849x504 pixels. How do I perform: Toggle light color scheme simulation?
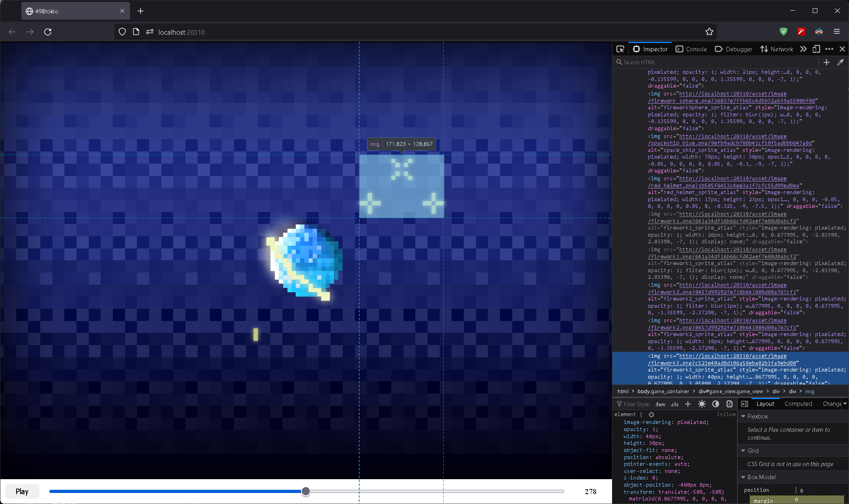click(702, 404)
